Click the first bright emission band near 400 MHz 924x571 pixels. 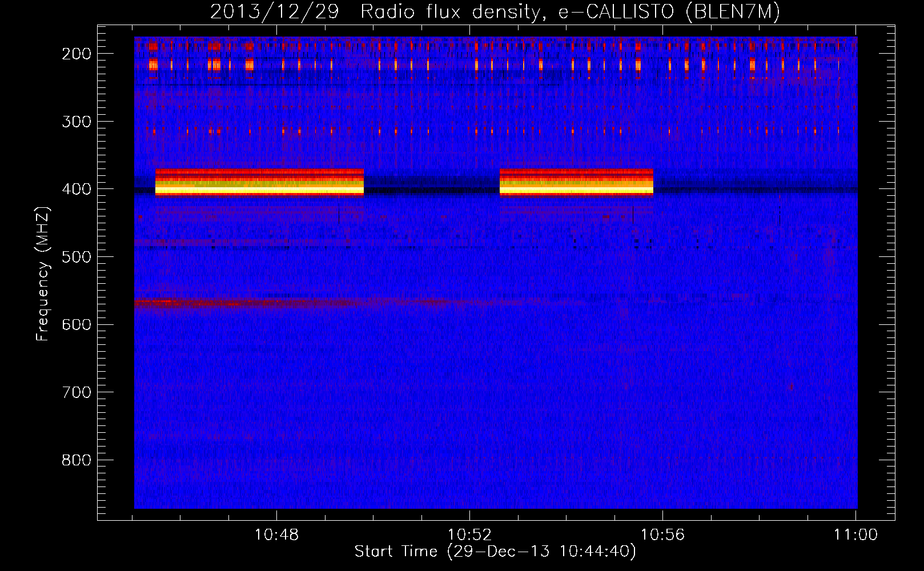260,182
